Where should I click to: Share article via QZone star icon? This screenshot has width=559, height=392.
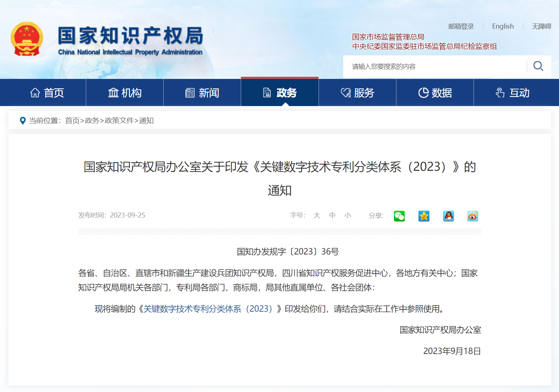(x=424, y=216)
